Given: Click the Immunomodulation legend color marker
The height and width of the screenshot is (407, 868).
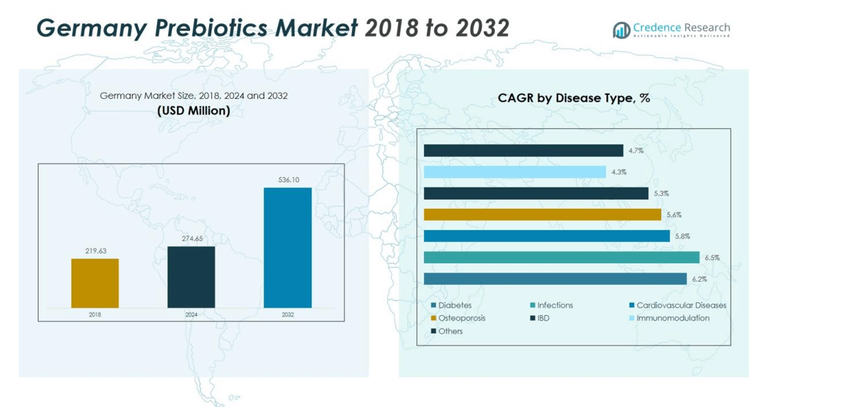Looking at the screenshot, I should pos(631,318).
